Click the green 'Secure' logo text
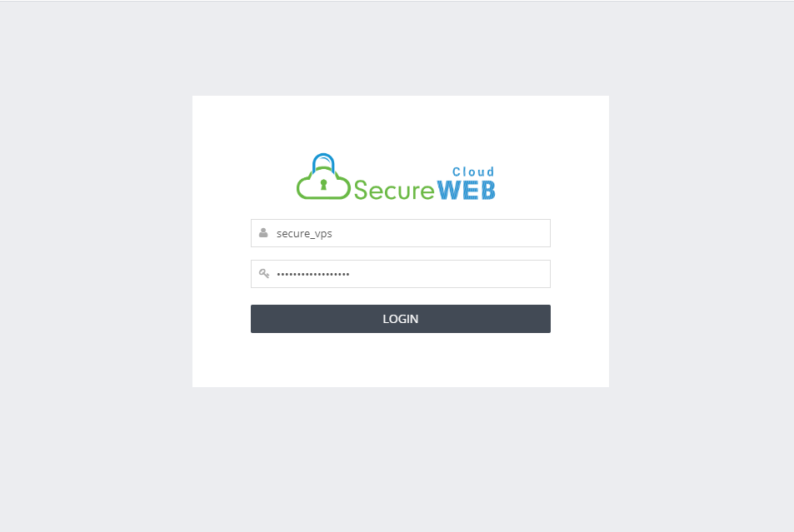This screenshot has width=794, height=532. [394, 191]
